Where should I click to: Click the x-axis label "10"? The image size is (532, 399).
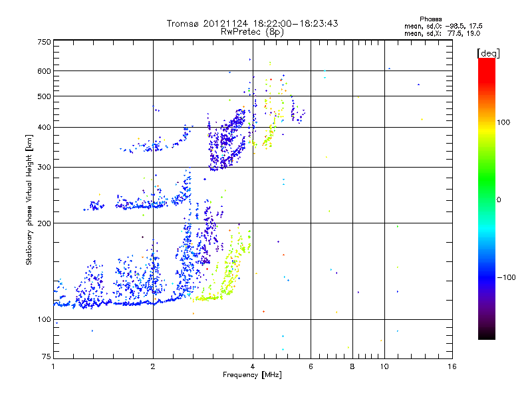[x=384, y=366]
